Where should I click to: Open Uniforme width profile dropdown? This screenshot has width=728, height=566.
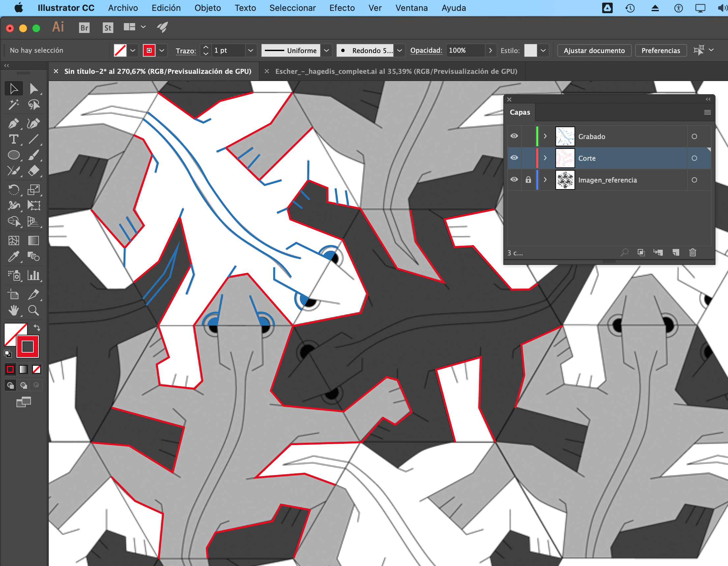[x=327, y=51]
